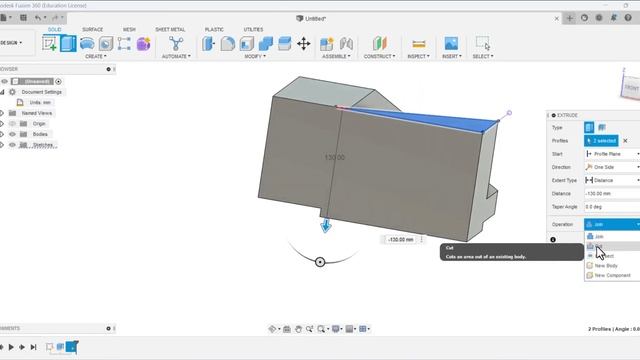Click the Select window tool icon
Screen dimensions: 640x360
click(x=483, y=43)
